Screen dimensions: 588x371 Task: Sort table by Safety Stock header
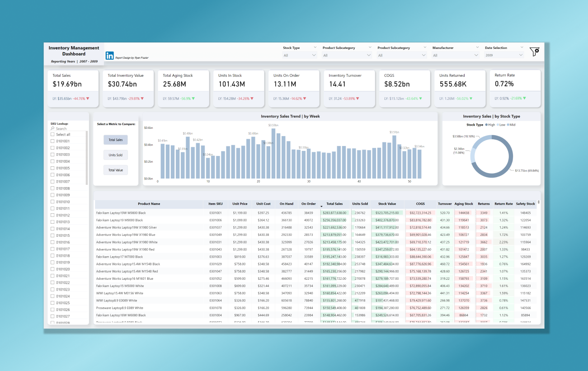pyautogui.click(x=526, y=204)
